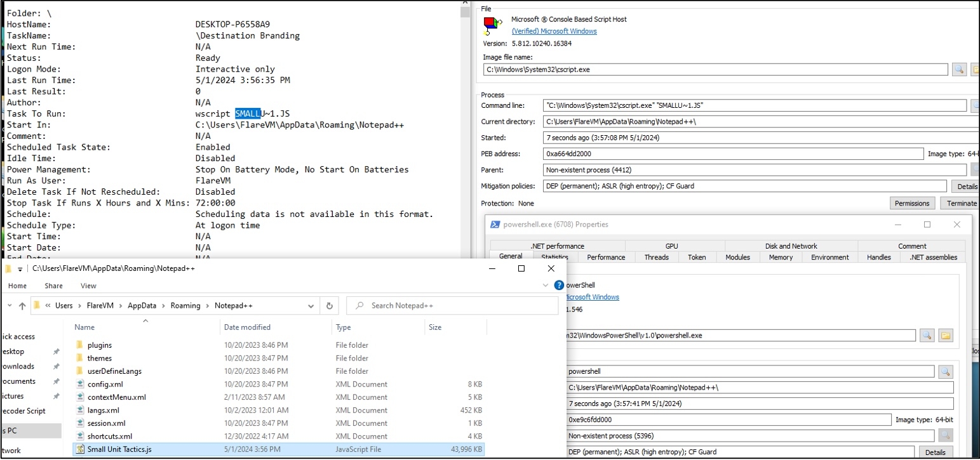Image resolution: width=980 pixels, height=460 pixels.
Task: Click the magnifier icon beside cscript.exe image path
Action: 959,70
